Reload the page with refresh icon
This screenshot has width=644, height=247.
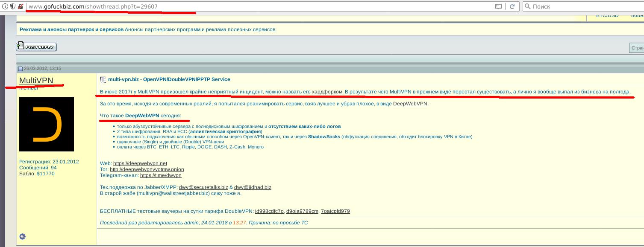tap(512, 6)
